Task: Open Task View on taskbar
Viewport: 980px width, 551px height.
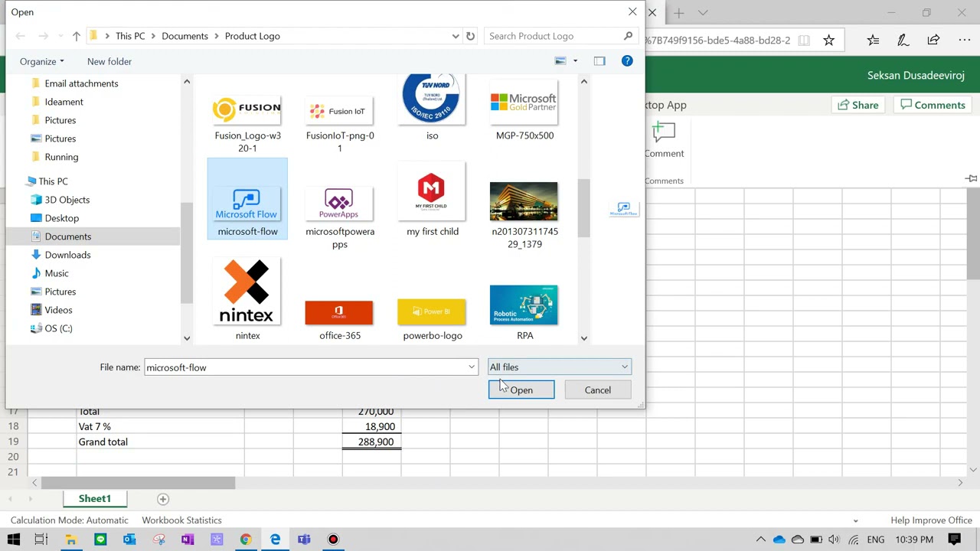Action: [x=41, y=540]
